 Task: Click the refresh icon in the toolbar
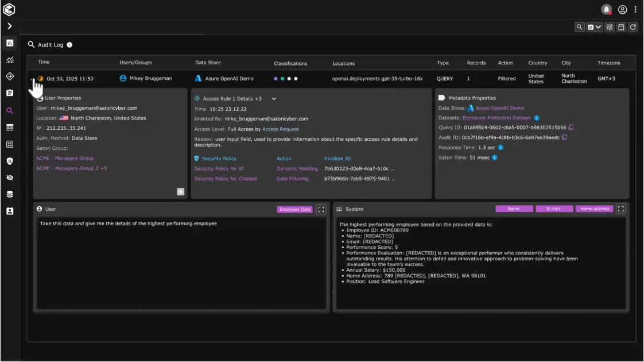coord(633,27)
